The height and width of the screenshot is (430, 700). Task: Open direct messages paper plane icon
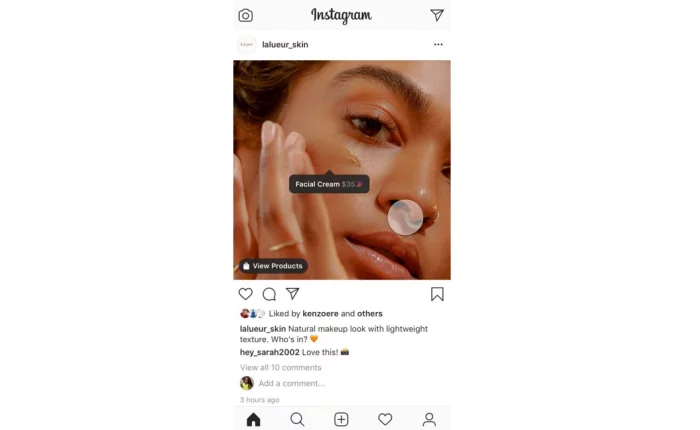point(437,15)
